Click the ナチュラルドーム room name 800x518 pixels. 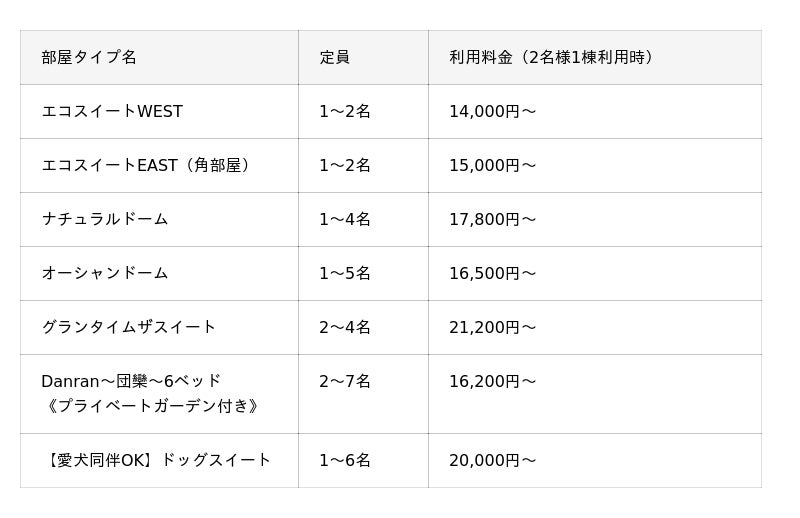(x=105, y=219)
